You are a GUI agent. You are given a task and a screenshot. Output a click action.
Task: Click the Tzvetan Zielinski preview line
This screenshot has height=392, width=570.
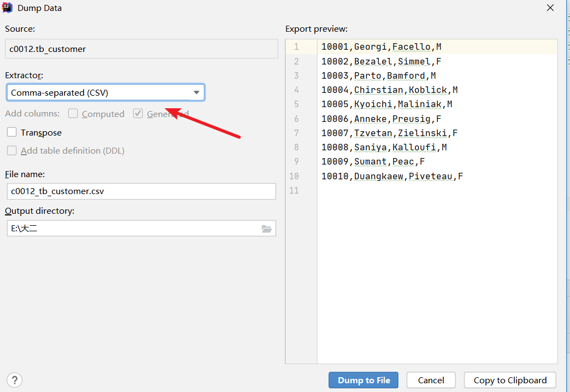(x=389, y=133)
